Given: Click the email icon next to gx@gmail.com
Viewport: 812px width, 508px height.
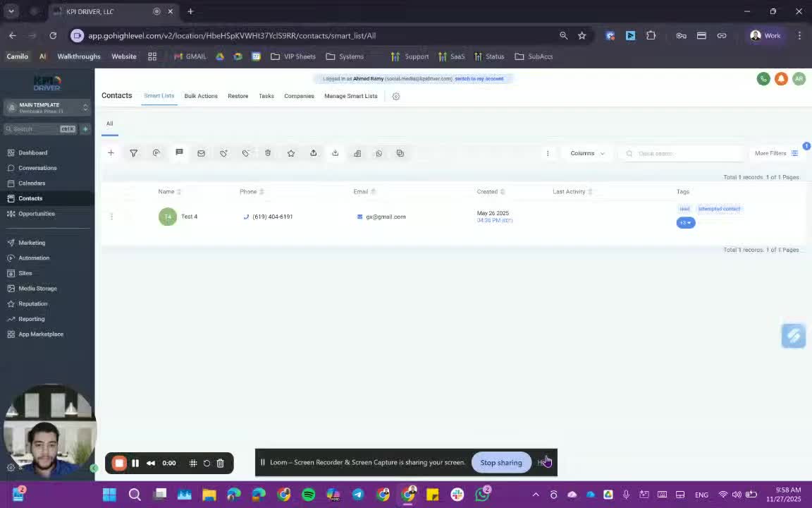Looking at the screenshot, I should point(360,217).
